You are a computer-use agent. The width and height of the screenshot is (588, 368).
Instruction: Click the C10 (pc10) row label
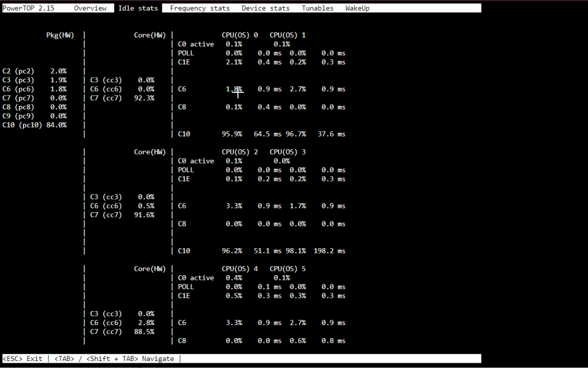click(x=22, y=125)
